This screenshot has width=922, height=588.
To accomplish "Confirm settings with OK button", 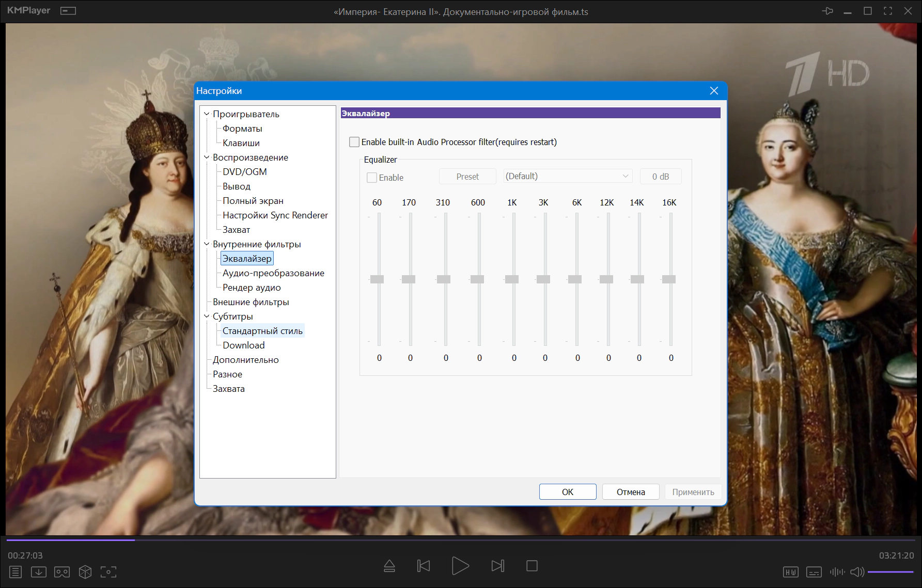I will (x=568, y=492).
